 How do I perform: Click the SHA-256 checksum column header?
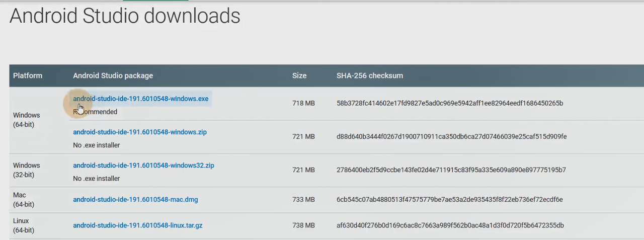[x=369, y=75]
